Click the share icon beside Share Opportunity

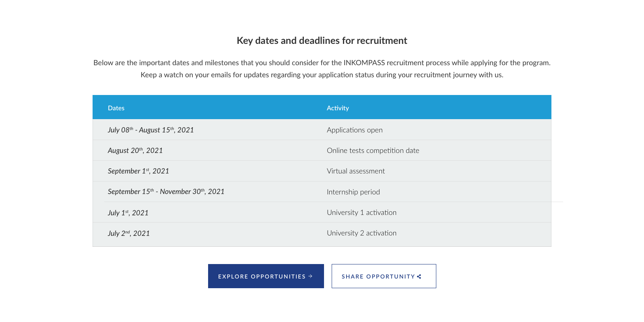click(419, 277)
